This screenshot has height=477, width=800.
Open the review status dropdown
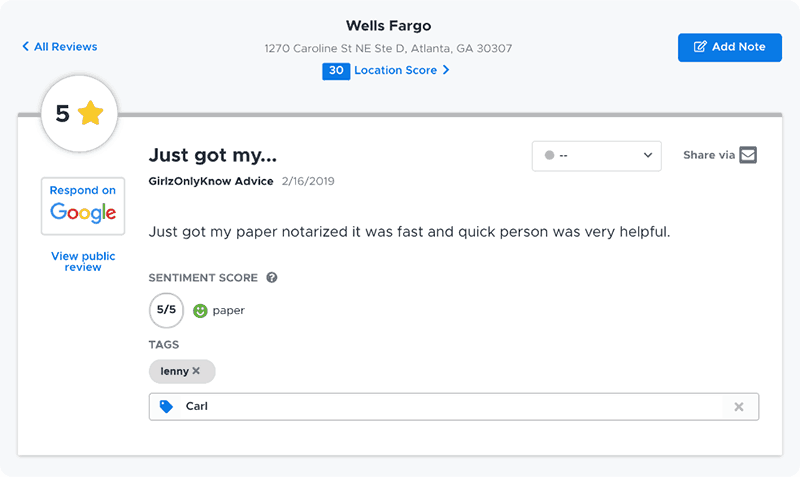pos(596,156)
